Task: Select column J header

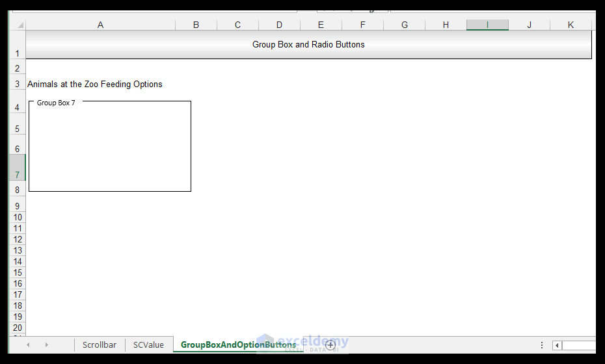Action: click(x=529, y=25)
